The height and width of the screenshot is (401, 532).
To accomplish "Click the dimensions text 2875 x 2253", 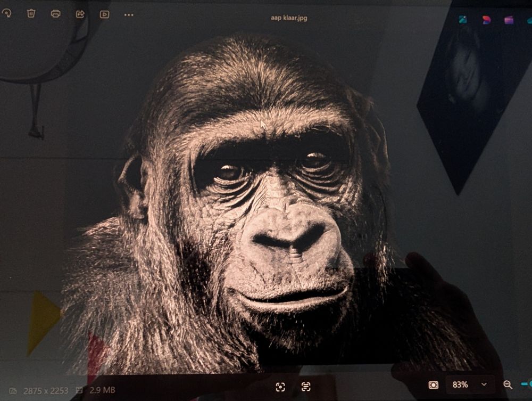I will pos(46,391).
